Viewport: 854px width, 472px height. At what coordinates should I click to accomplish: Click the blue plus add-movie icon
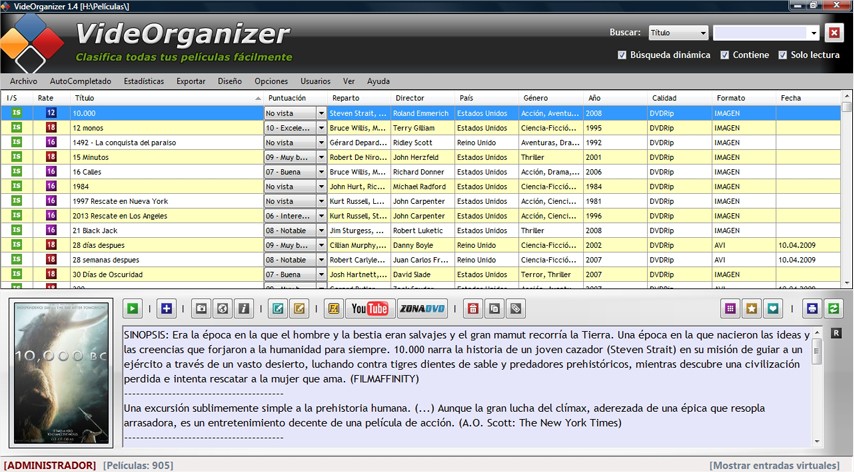(166, 309)
